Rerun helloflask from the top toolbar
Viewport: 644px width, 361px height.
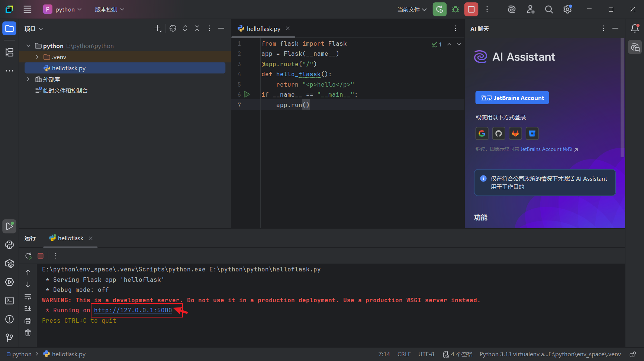click(439, 10)
